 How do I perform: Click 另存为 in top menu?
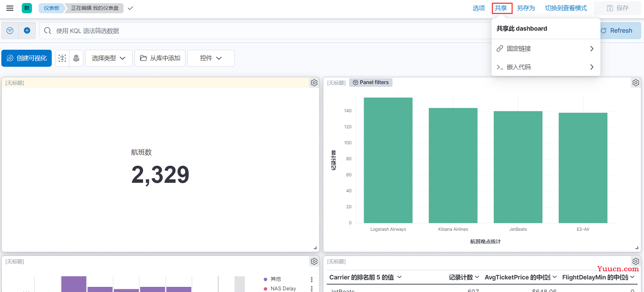(526, 8)
